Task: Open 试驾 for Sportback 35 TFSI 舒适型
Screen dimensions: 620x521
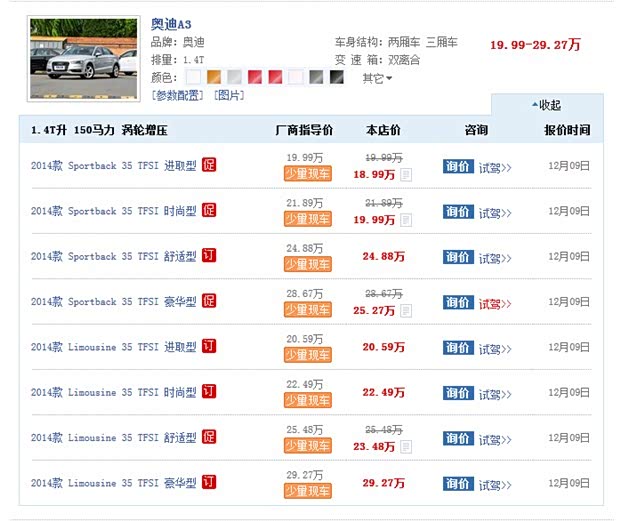Action: pos(495,259)
